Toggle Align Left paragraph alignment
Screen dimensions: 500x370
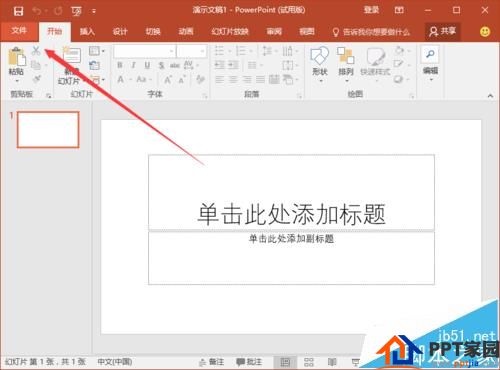(x=219, y=79)
